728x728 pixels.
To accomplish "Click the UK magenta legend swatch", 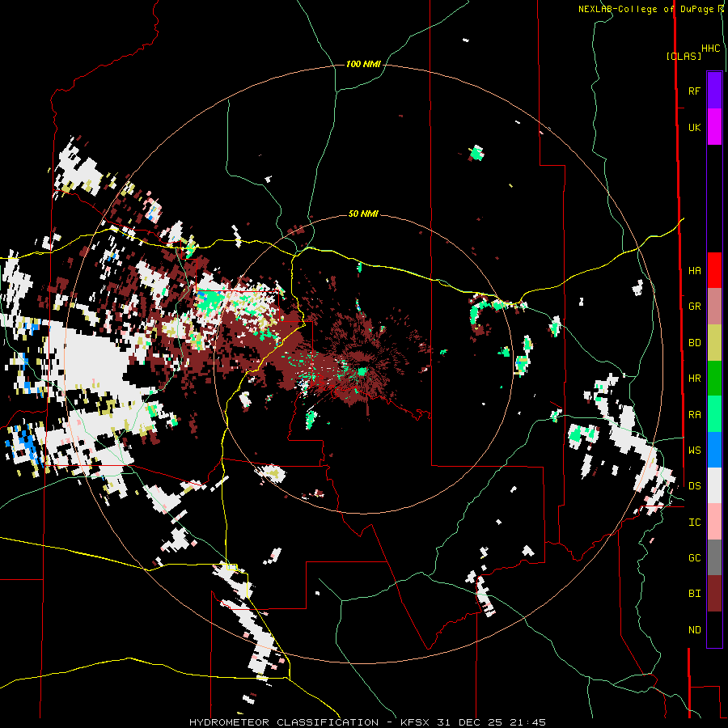I will click(714, 127).
